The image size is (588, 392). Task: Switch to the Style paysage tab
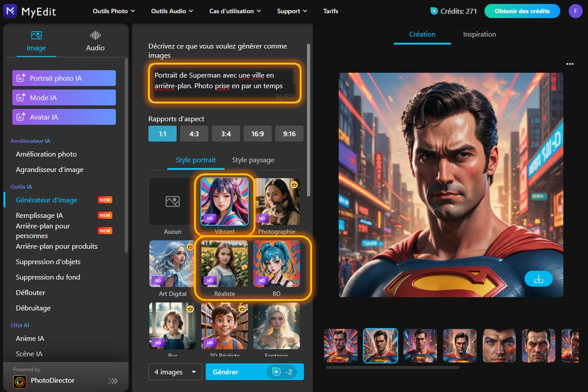pos(253,160)
